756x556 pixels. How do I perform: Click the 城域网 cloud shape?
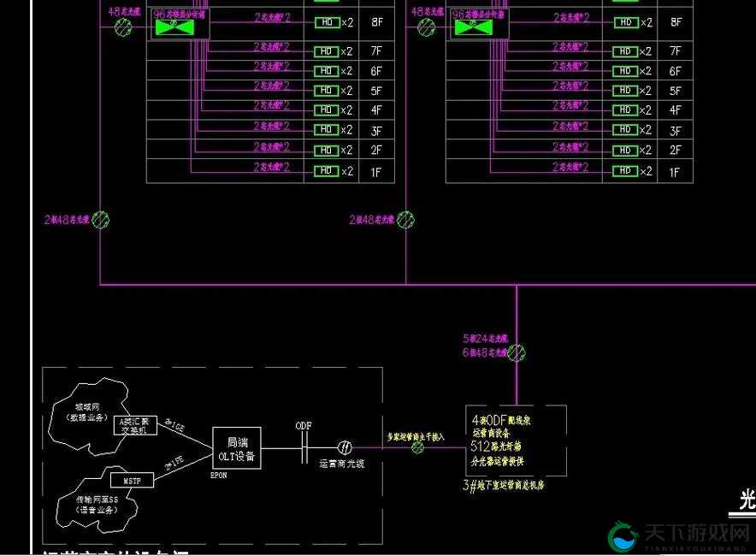(x=89, y=417)
